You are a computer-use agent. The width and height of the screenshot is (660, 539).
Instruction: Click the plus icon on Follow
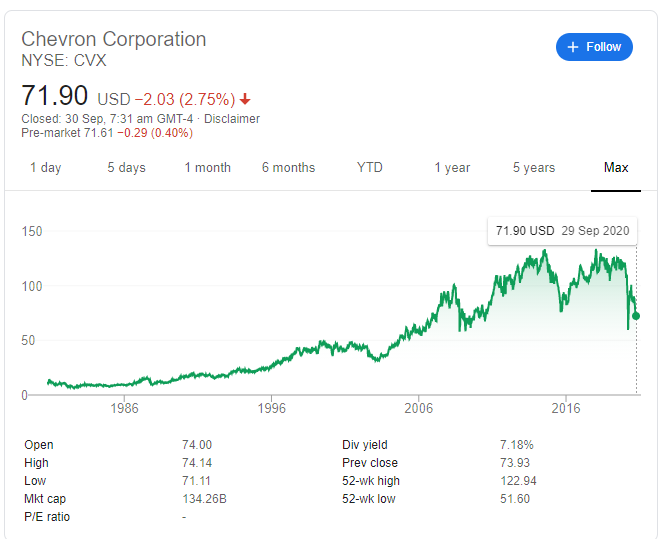click(573, 47)
